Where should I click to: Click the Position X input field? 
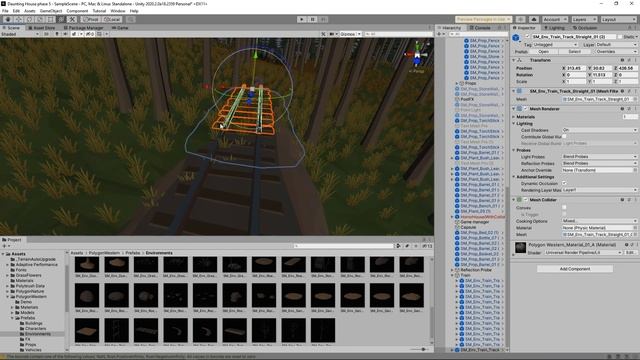pyautogui.click(x=576, y=68)
